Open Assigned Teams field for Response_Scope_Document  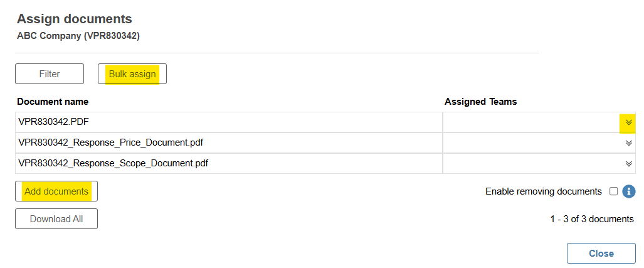[x=539, y=163]
